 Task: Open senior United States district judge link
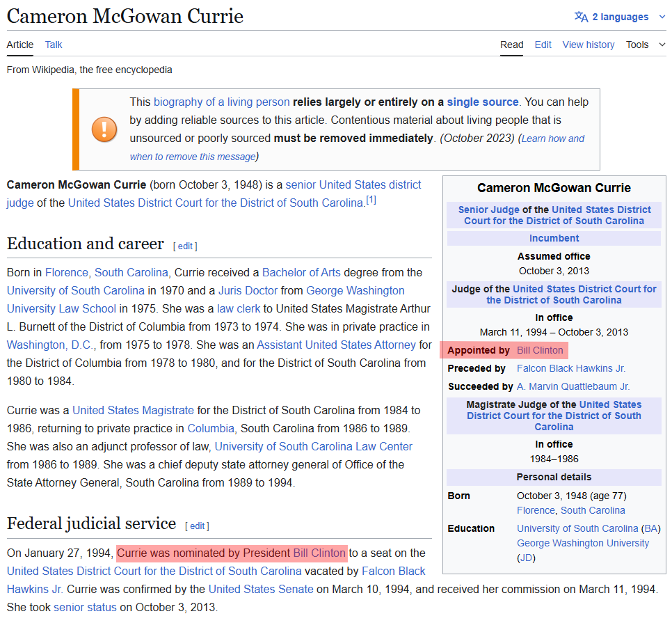353,184
